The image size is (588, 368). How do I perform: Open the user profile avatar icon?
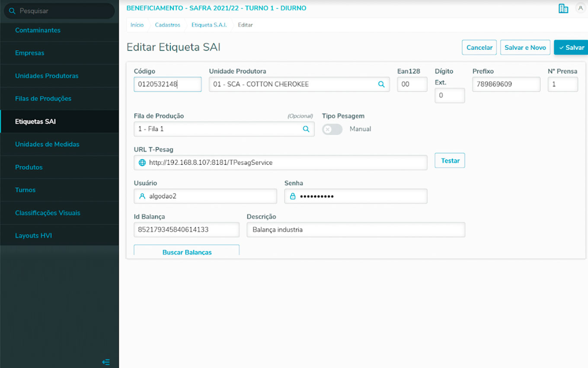pyautogui.click(x=580, y=8)
